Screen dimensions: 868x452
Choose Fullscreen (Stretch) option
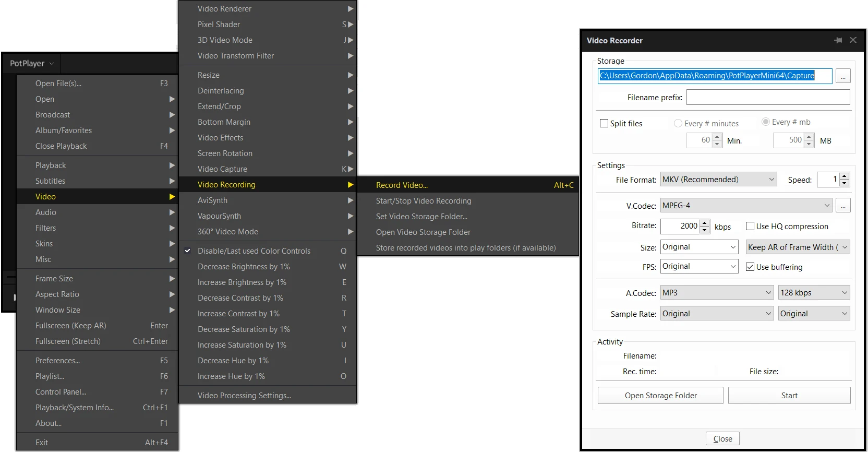98,341
